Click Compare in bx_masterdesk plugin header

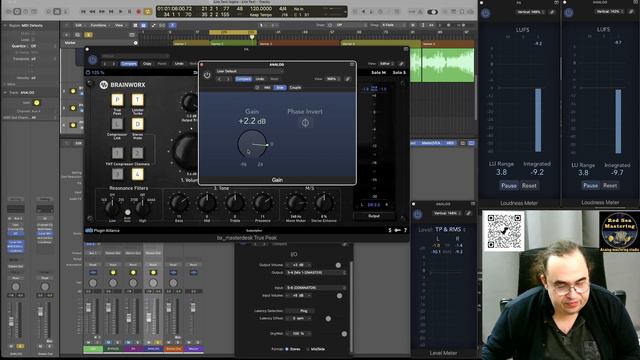pos(129,64)
